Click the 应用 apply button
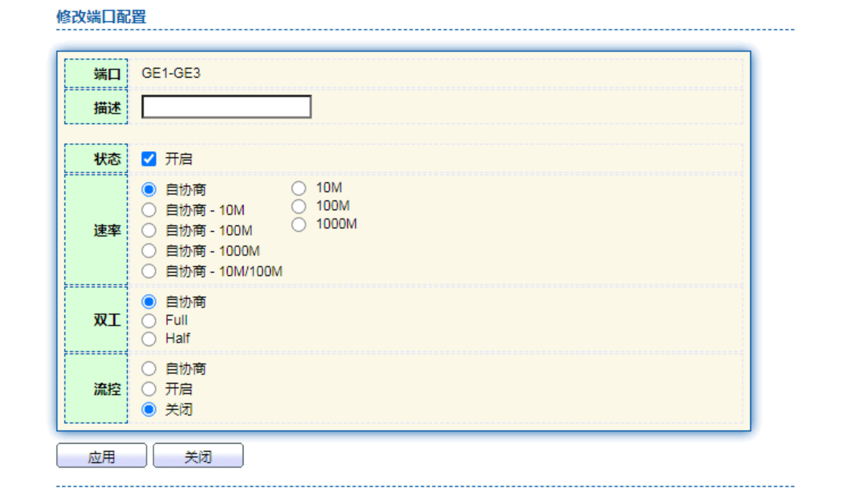 (101, 456)
